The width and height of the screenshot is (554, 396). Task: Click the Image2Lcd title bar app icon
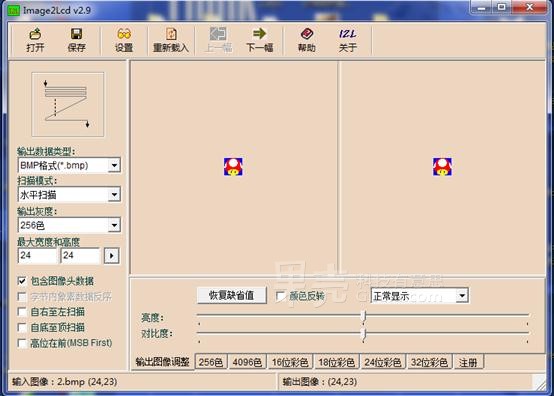pos(13,11)
